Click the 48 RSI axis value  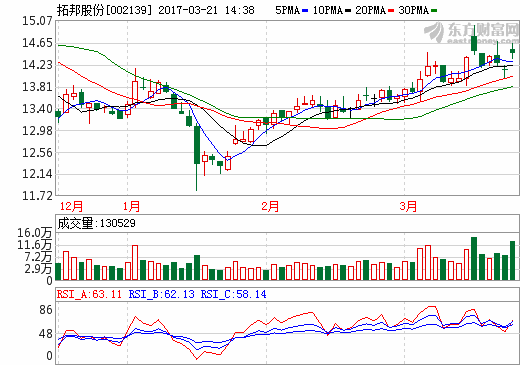[x=46, y=334]
